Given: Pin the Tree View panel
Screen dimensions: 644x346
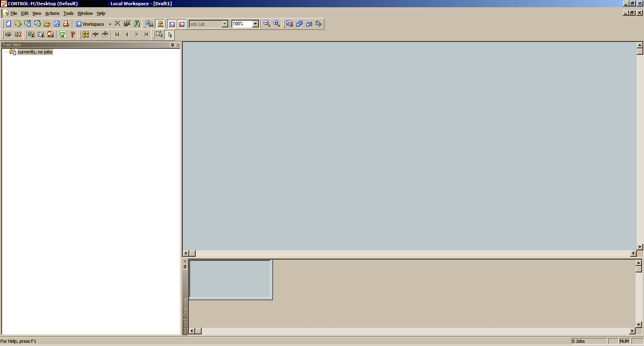Looking at the screenshot, I should point(172,45).
